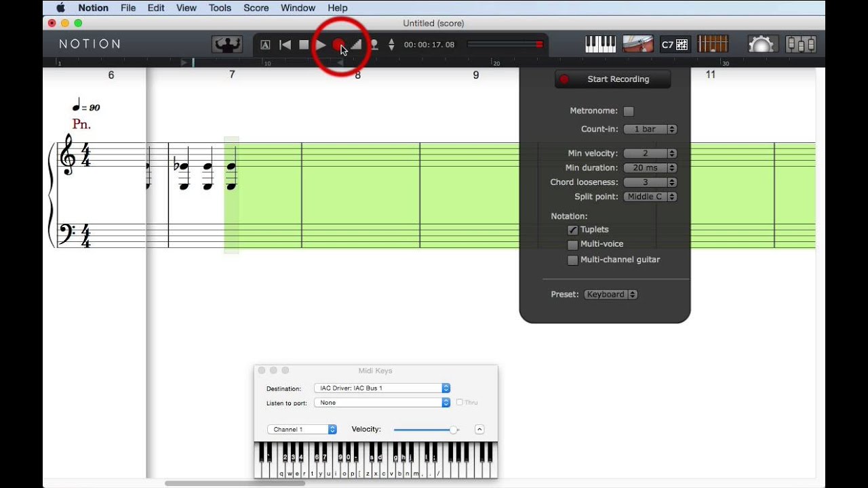Open the Chord looseness dropdown

[650, 182]
